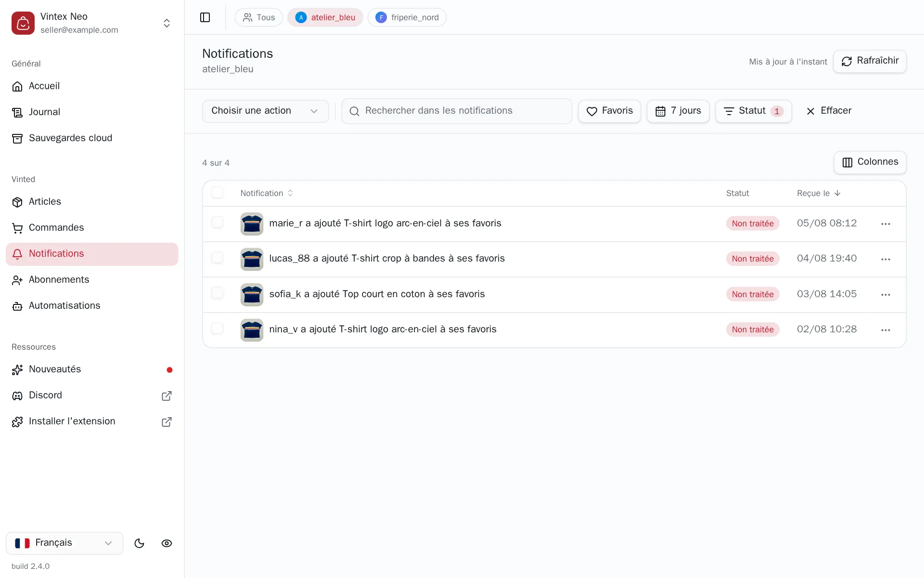
Task: Open Articles in the sidebar
Action: (x=92, y=201)
